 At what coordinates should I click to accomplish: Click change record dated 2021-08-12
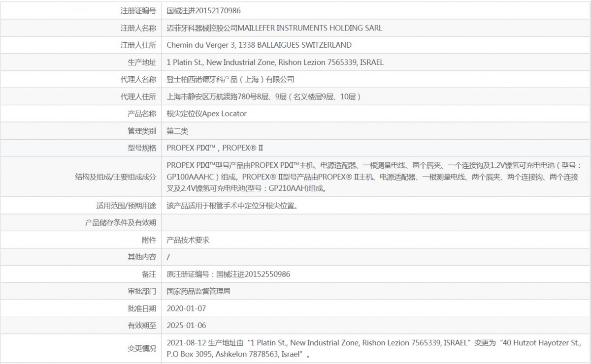pyautogui.click(x=374, y=348)
